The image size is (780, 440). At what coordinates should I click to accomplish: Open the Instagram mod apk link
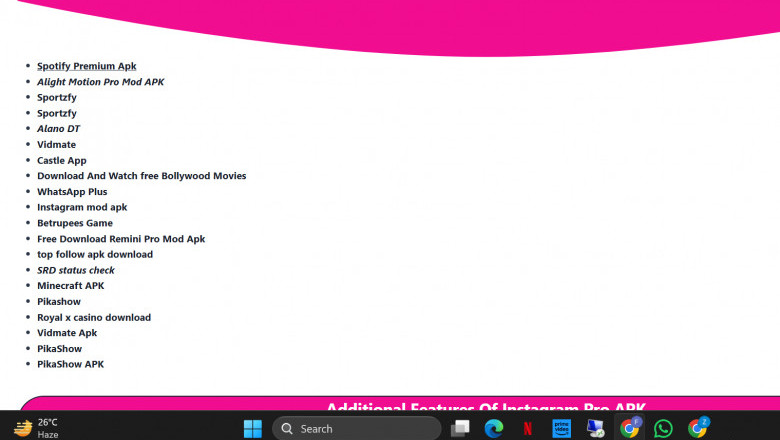tap(82, 207)
